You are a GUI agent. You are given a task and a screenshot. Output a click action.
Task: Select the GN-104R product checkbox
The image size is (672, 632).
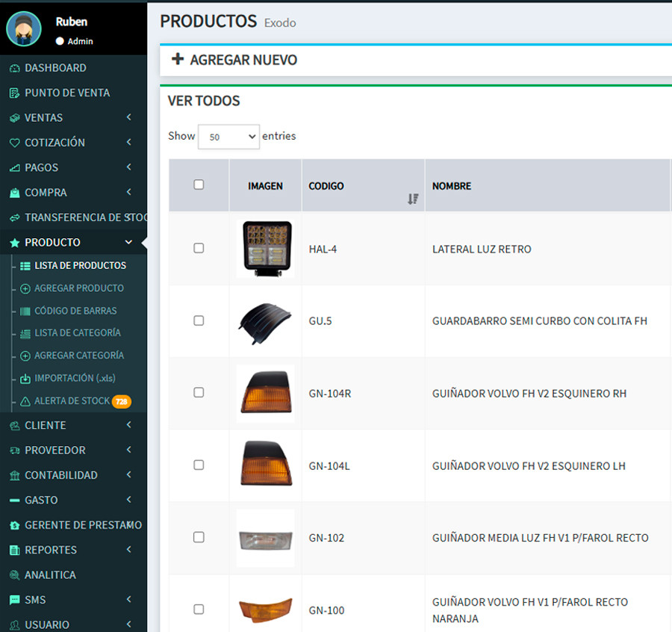click(x=199, y=392)
